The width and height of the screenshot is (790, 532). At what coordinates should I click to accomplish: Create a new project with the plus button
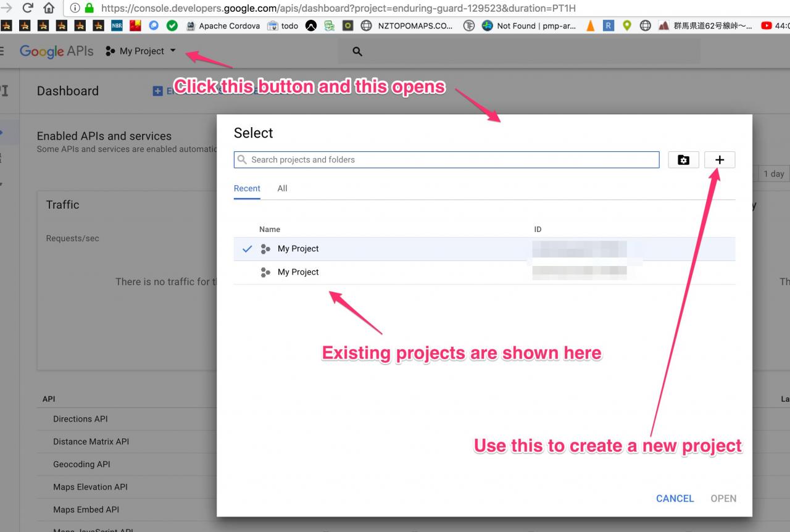720,160
